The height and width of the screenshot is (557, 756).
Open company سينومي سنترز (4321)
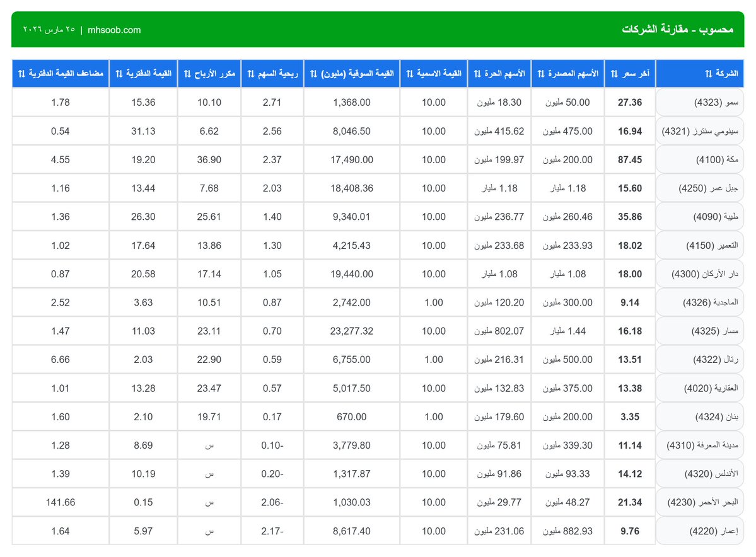point(700,131)
